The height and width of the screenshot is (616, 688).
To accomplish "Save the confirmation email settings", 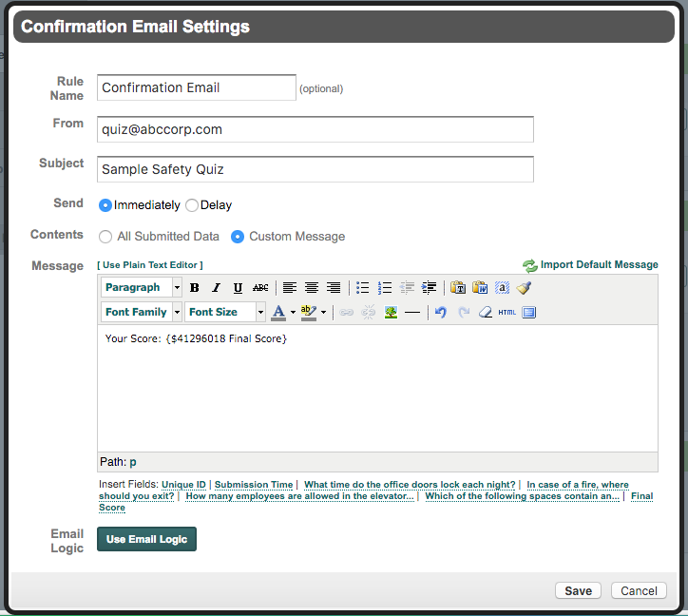I will [578, 591].
